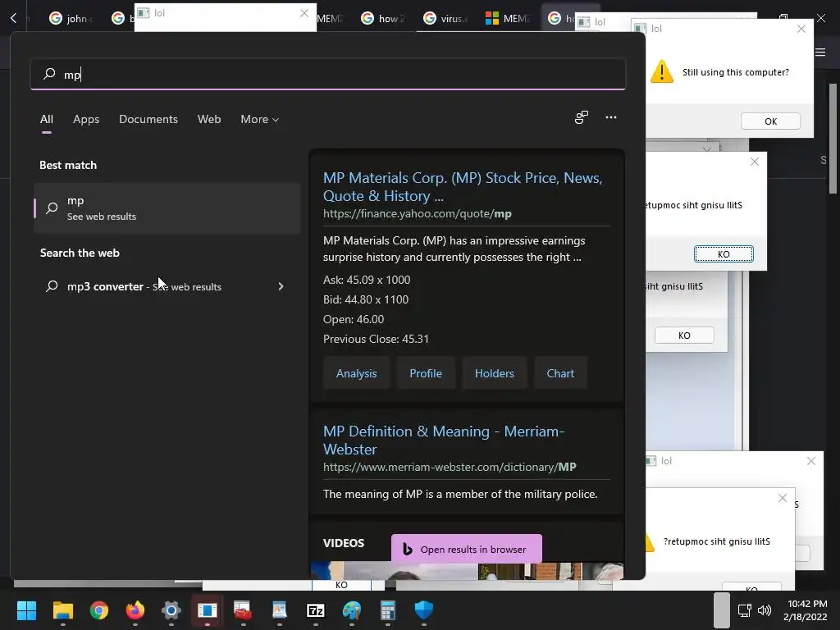Select the All search filter tab

(47, 119)
